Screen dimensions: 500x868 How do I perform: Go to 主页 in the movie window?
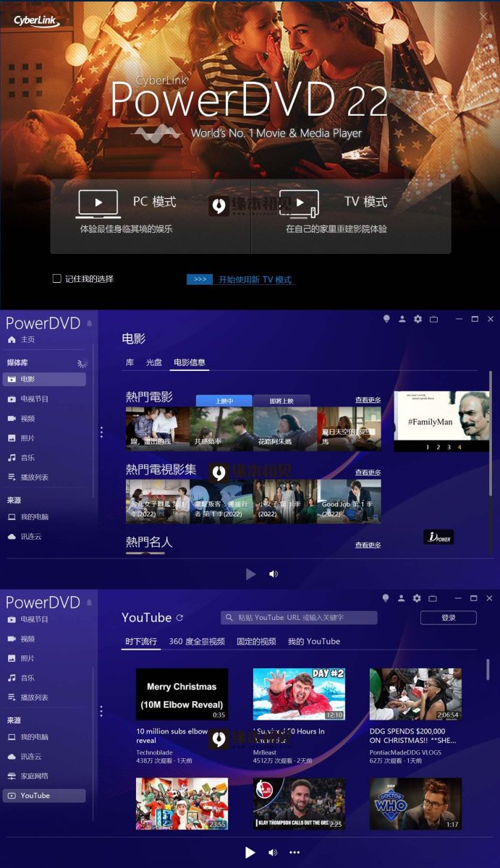pyautogui.click(x=21, y=339)
